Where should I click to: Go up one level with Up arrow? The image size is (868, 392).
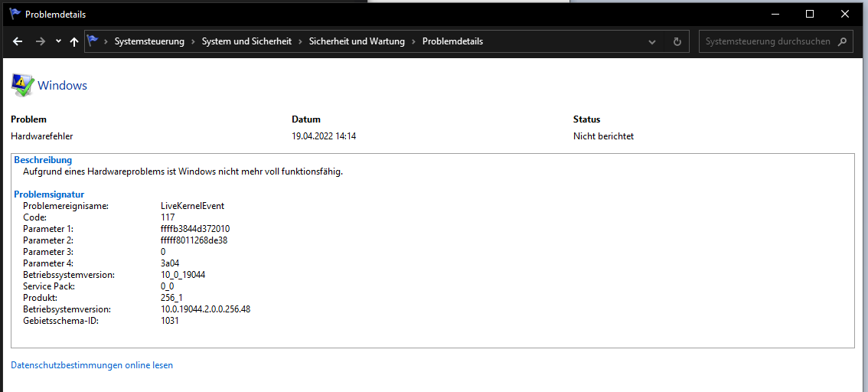74,41
